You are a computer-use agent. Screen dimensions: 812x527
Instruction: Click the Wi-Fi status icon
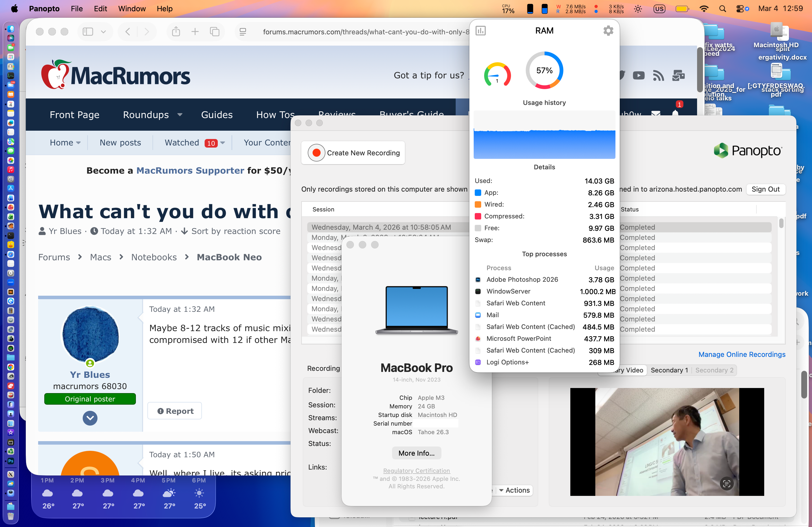tap(704, 9)
